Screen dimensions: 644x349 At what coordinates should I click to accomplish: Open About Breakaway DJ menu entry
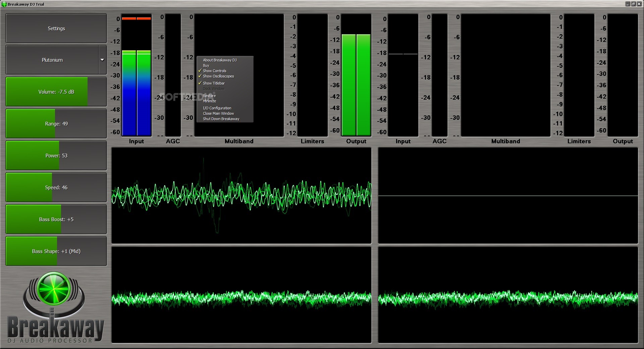pos(220,60)
